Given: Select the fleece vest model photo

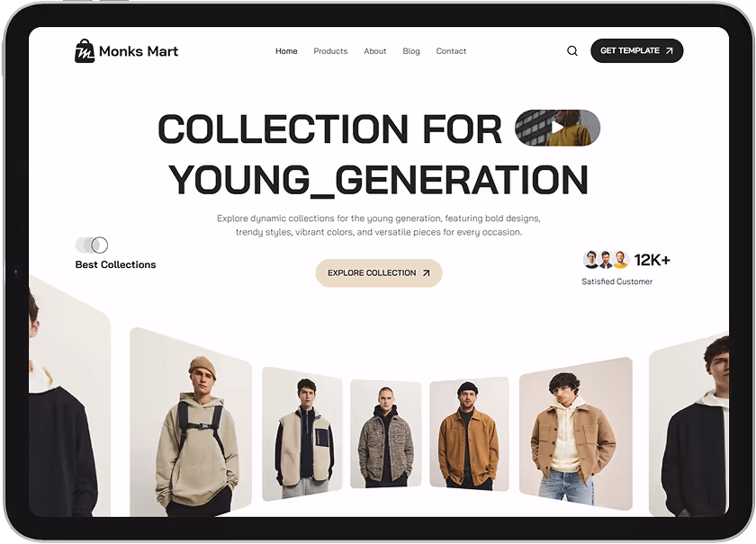Looking at the screenshot, I should click(302, 433).
